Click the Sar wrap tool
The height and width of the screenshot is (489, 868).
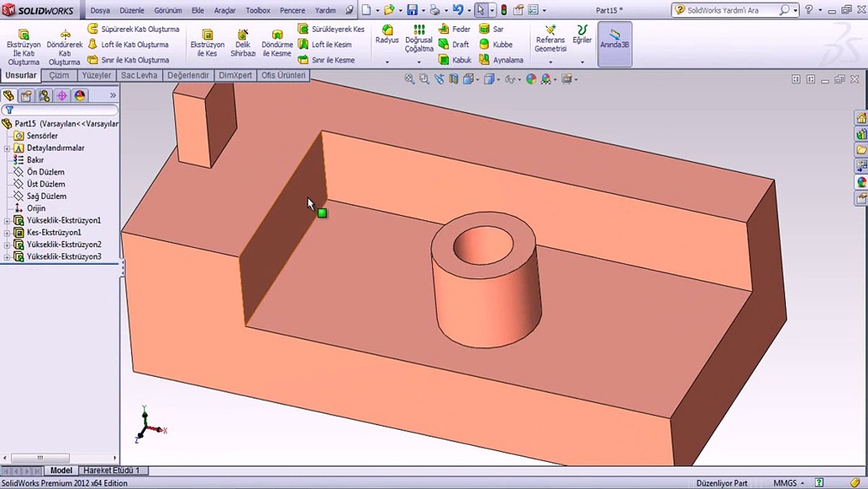[491, 29]
